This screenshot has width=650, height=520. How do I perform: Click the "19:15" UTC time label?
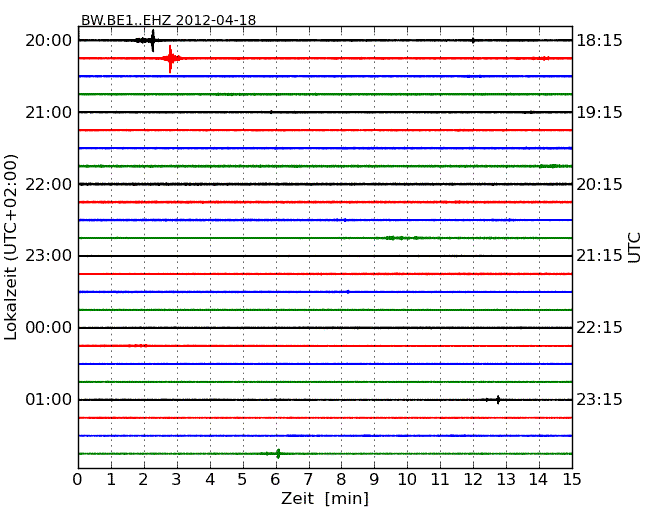(x=599, y=112)
